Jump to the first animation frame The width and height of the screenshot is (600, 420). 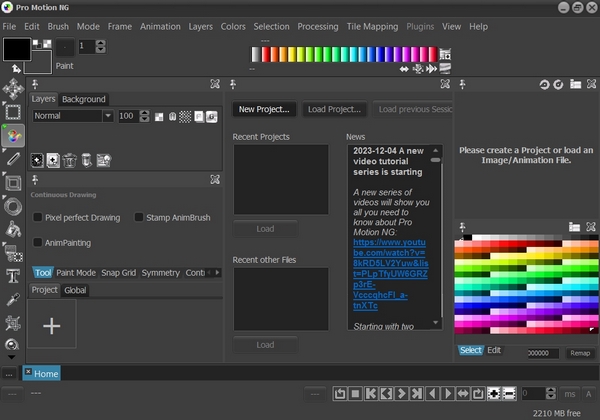tap(371, 393)
